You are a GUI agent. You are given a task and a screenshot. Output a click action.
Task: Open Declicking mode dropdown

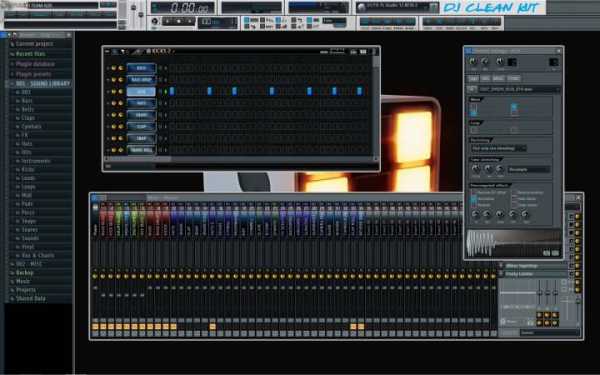tap(499, 148)
